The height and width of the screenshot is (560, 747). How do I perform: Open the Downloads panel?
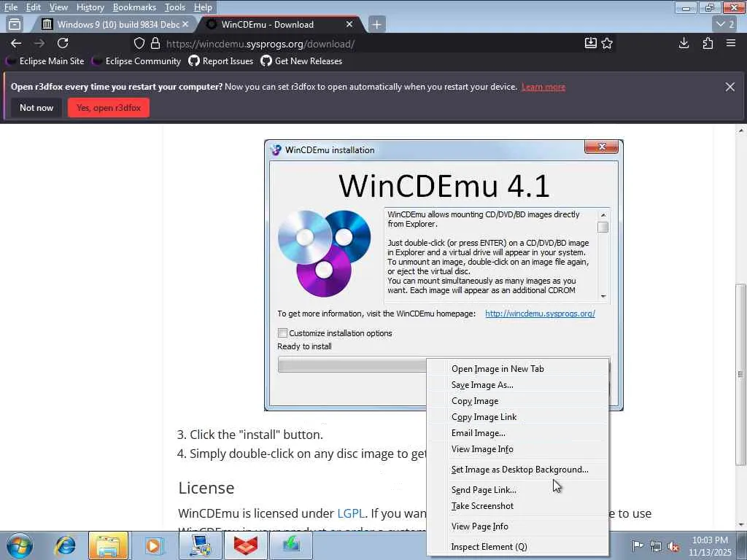(684, 43)
